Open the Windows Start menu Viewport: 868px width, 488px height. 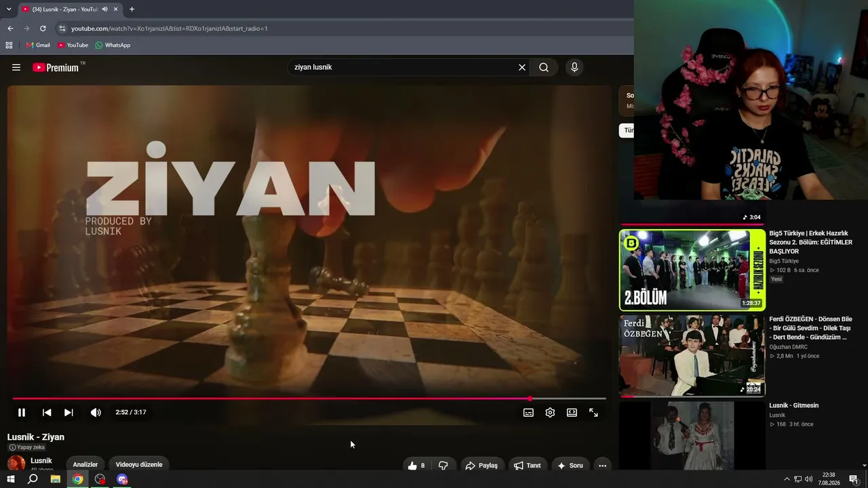point(10,479)
